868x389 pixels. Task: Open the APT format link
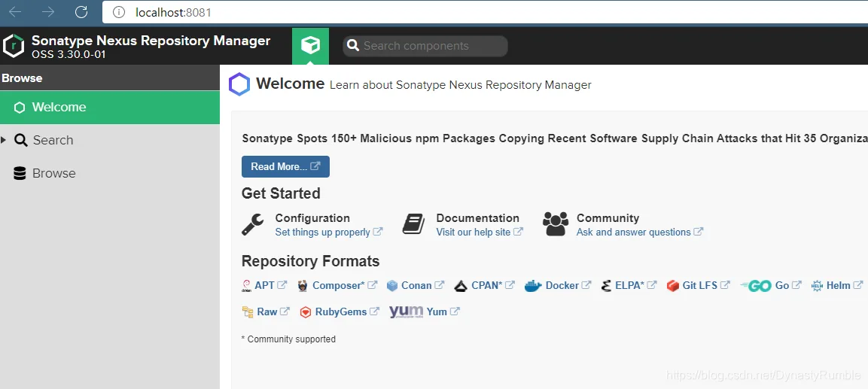270,285
